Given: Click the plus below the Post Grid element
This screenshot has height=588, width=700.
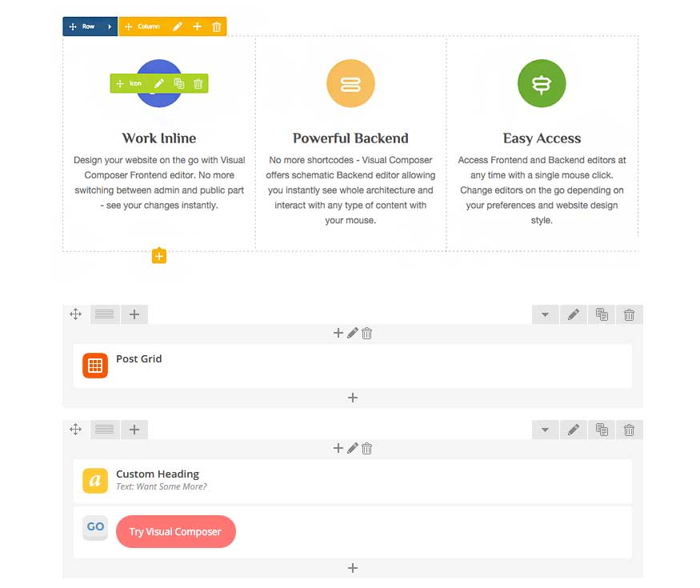Looking at the screenshot, I should [x=352, y=398].
